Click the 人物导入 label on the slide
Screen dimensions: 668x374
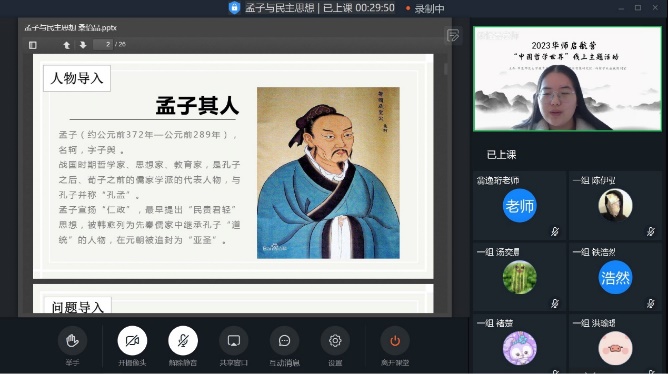pyautogui.click(x=77, y=78)
